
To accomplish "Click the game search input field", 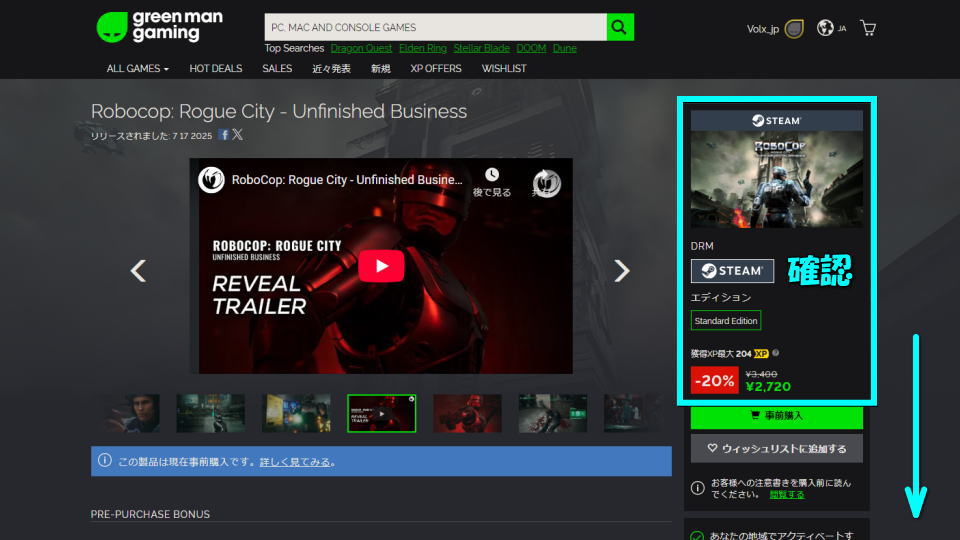I will point(435,27).
